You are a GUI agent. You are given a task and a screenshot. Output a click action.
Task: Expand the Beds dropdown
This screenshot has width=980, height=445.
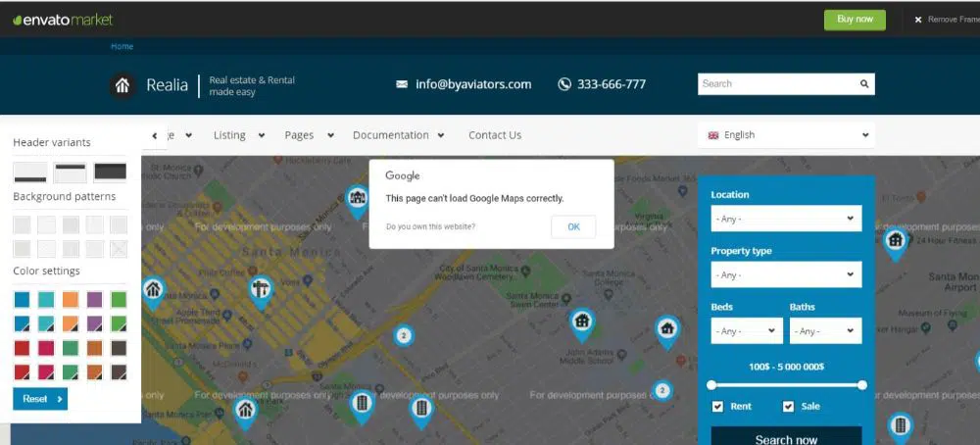[x=747, y=331]
